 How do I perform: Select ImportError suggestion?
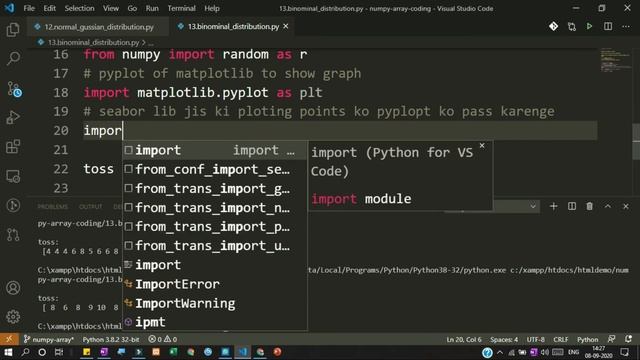(x=215, y=284)
